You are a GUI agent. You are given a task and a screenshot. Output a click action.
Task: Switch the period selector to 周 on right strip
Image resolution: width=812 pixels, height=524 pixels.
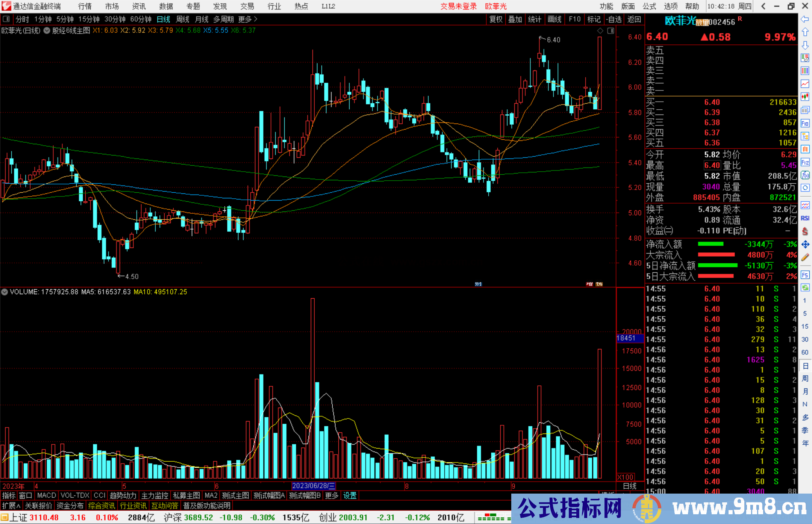805,378
